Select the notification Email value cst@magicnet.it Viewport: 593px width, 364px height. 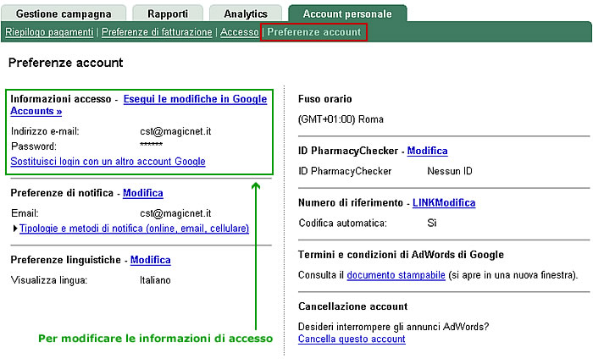(x=175, y=213)
